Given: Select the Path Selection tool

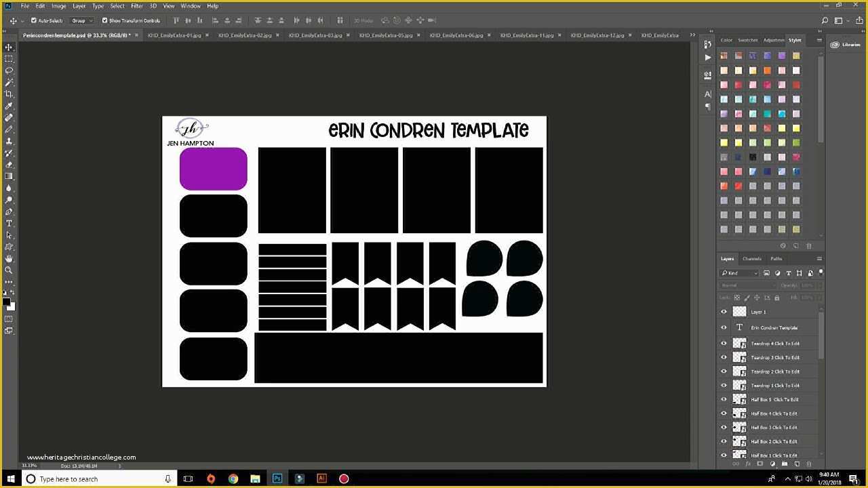Looking at the screenshot, I should 9,235.
